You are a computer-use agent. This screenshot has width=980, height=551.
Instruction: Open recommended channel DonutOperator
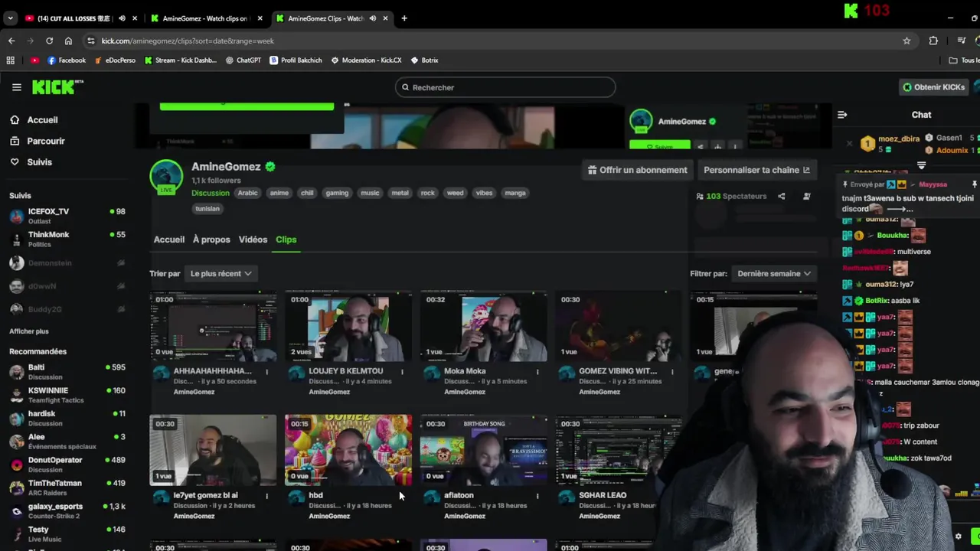pyautogui.click(x=67, y=464)
